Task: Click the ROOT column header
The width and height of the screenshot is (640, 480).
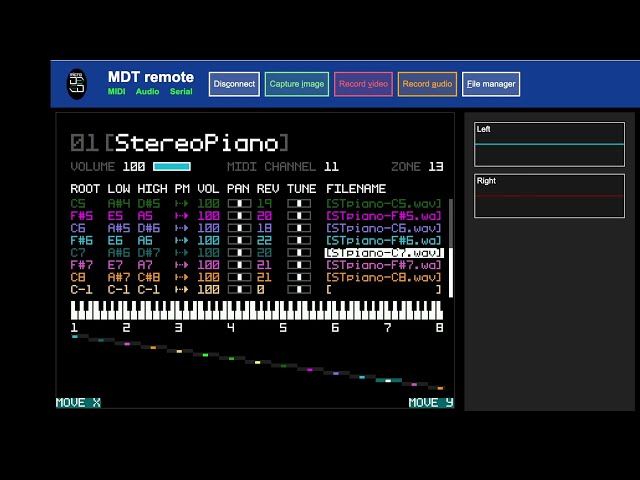Action: [x=85, y=189]
